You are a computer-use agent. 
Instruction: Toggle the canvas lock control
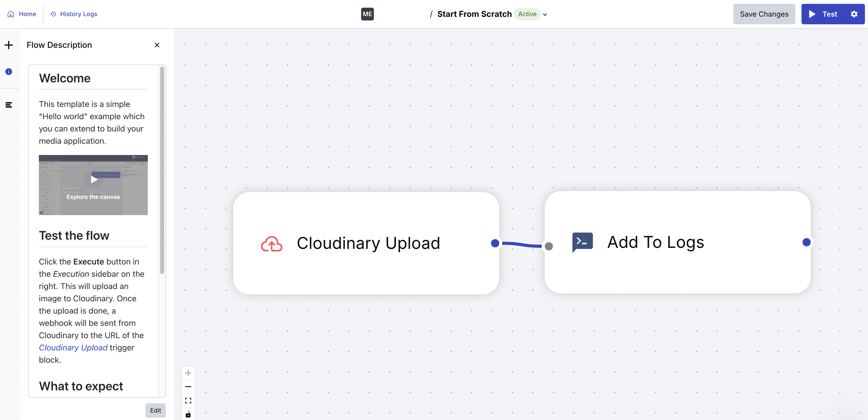[x=188, y=414]
